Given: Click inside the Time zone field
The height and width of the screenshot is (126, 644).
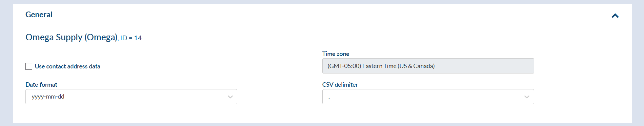Looking at the screenshot, I should click(428, 66).
